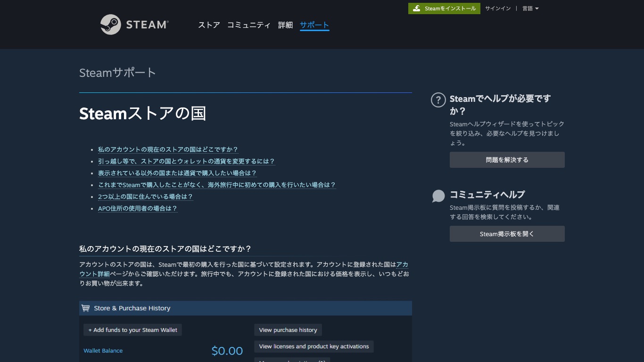
Task: Click the Steam掲示板を開く button
Action: (507, 234)
